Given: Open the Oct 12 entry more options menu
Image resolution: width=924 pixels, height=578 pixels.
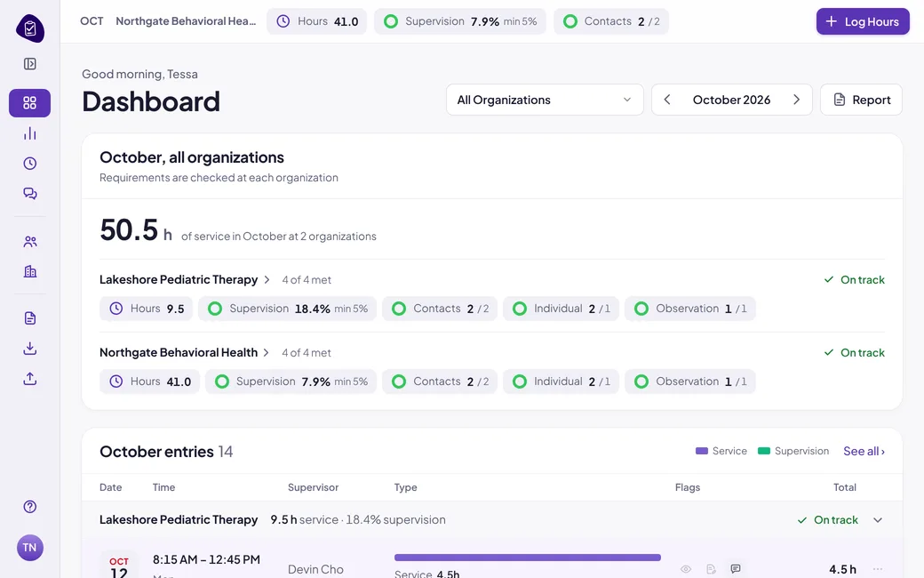Looking at the screenshot, I should [878, 569].
